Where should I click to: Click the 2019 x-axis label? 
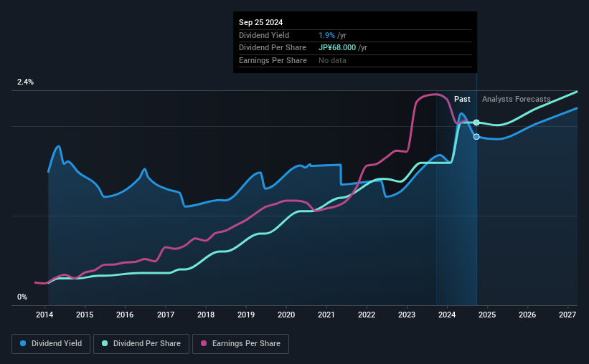click(x=246, y=315)
